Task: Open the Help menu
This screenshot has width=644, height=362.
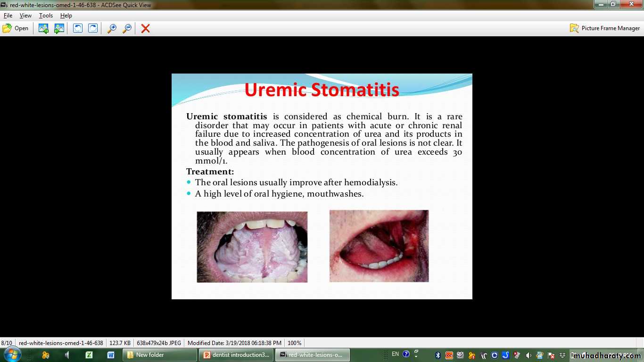Action: (66, 16)
